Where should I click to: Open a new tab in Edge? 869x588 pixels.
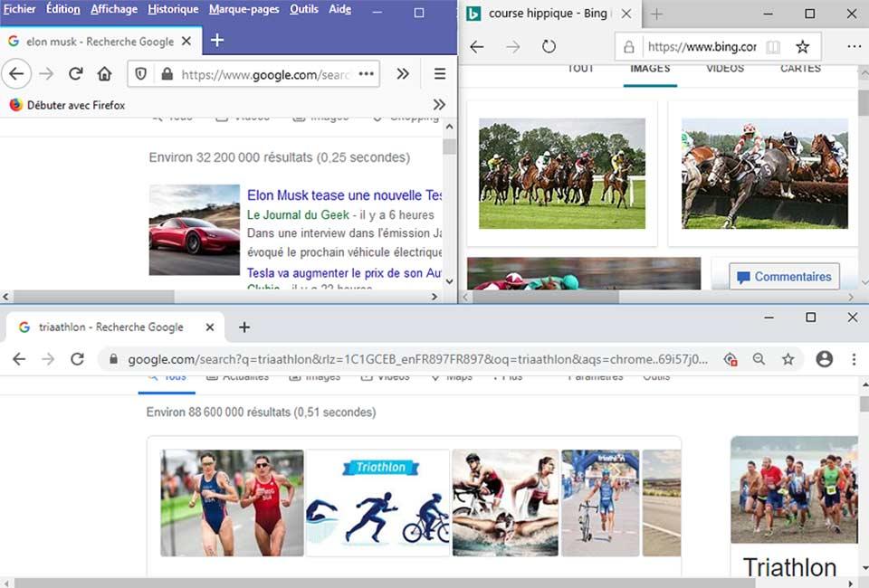click(x=656, y=14)
